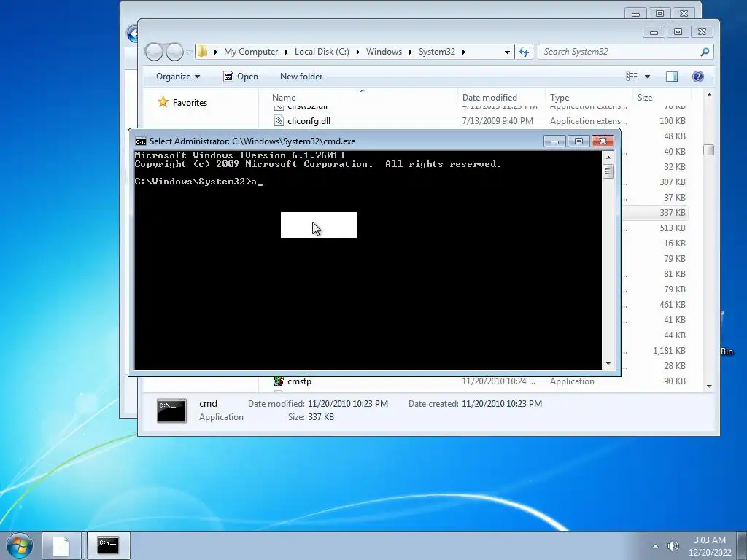Viewport: 747px width, 560px height.
Task: Sort by the Size column header
Action: 645,98
